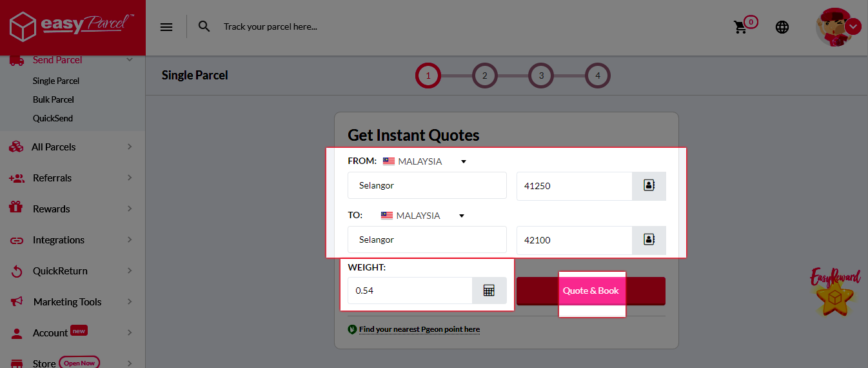This screenshot has height=368, width=868.
Task: Click the Store shop icon
Action: tap(17, 363)
